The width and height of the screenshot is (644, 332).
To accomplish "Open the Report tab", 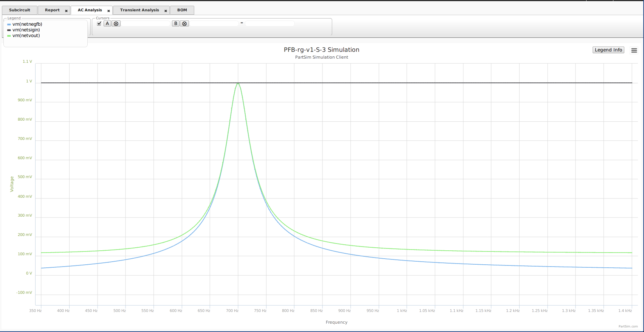I will coord(52,10).
